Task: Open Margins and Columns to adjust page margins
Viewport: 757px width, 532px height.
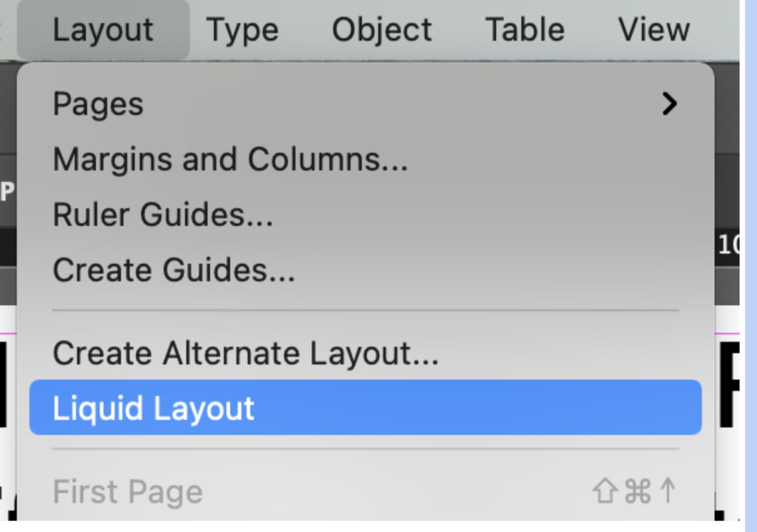Action: coord(231,159)
